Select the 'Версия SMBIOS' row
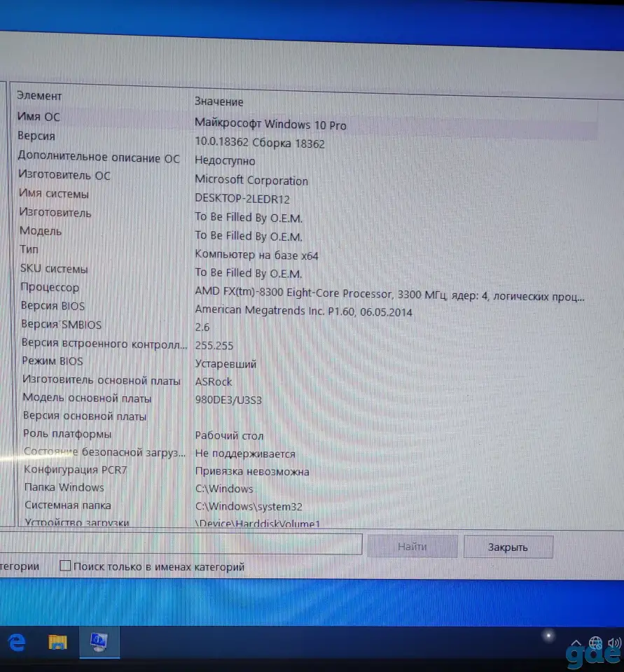The width and height of the screenshot is (624, 672). pyautogui.click(x=62, y=324)
